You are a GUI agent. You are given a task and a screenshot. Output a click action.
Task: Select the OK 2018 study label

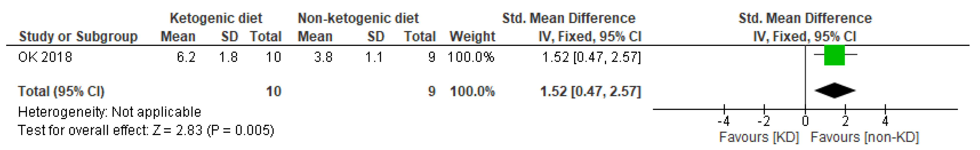pos(45,57)
